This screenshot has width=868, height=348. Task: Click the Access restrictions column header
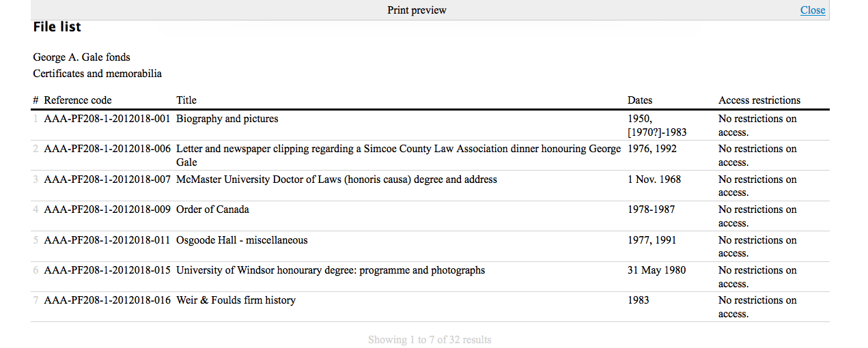pos(759,100)
